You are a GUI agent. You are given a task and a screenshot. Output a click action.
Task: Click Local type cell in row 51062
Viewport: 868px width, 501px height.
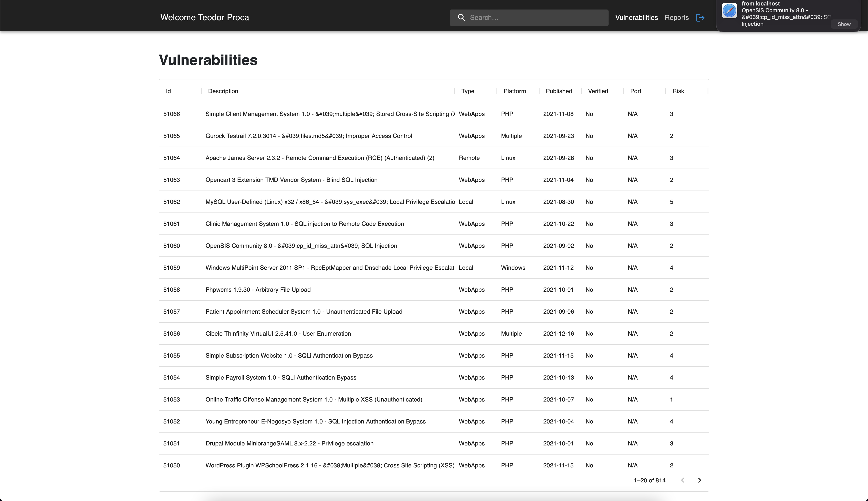(466, 202)
